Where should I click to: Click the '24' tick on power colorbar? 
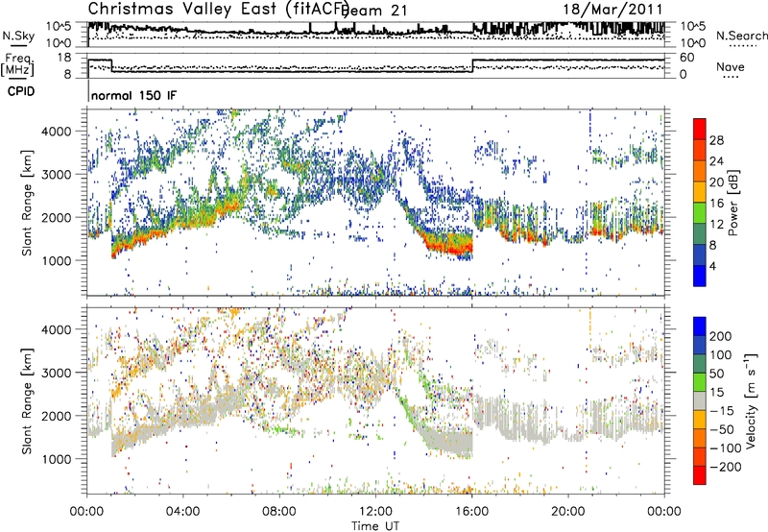coord(716,161)
